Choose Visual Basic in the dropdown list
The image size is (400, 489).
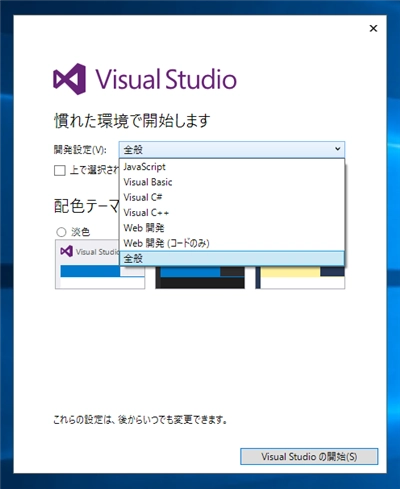coord(232,182)
